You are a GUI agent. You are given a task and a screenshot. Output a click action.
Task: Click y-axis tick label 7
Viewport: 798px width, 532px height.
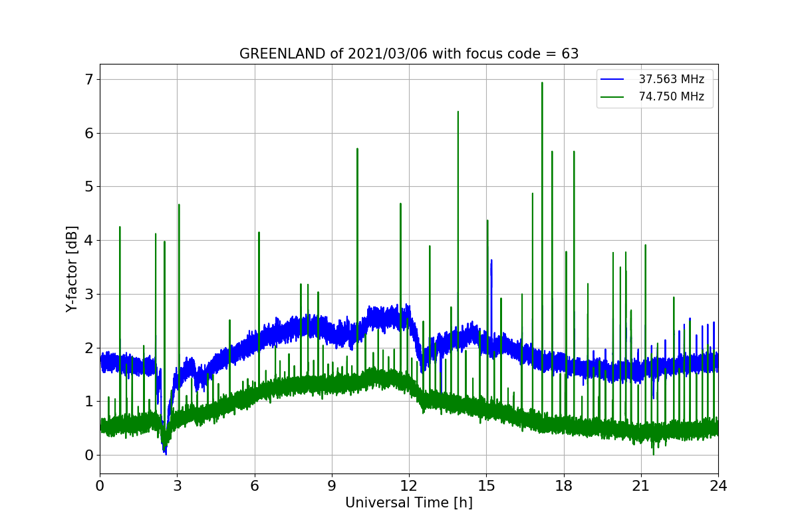[89, 79]
